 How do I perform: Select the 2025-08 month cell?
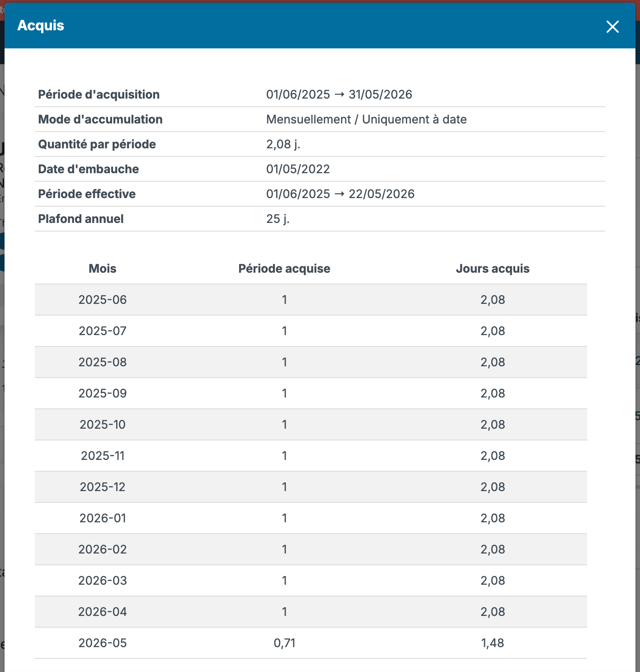103,362
